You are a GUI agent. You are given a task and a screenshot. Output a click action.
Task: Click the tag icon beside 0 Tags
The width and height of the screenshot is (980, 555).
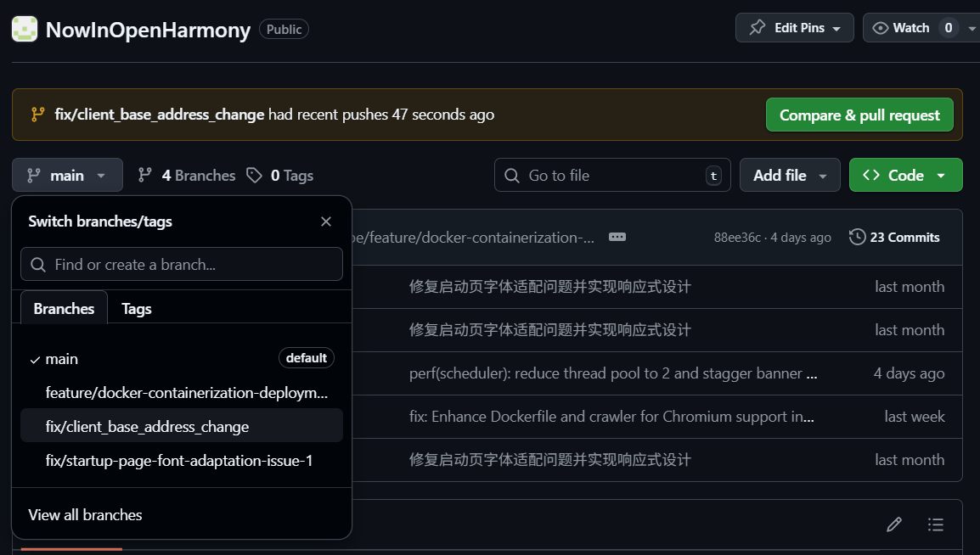coord(254,176)
